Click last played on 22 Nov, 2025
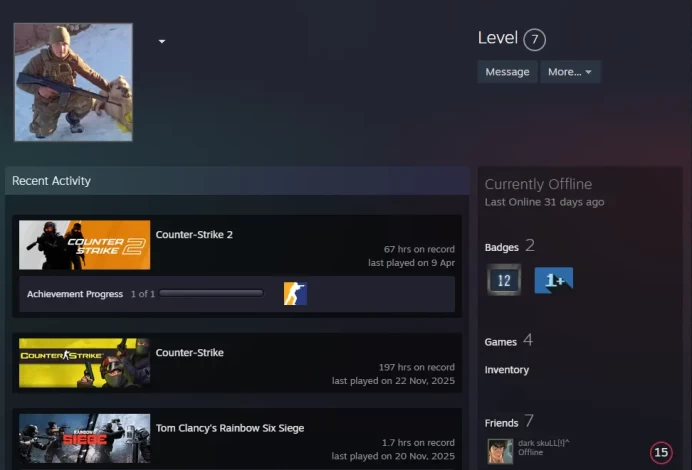This screenshot has height=470, width=692. (x=393, y=381)
